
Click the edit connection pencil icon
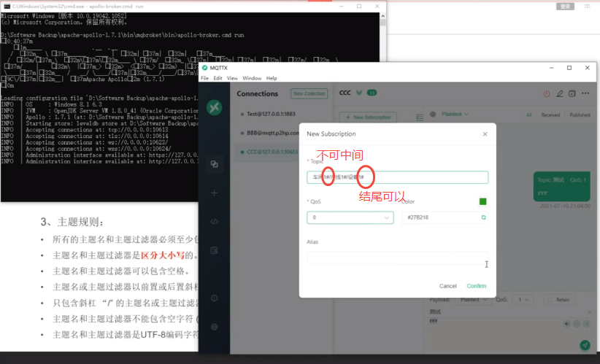[x=559, y=93]
